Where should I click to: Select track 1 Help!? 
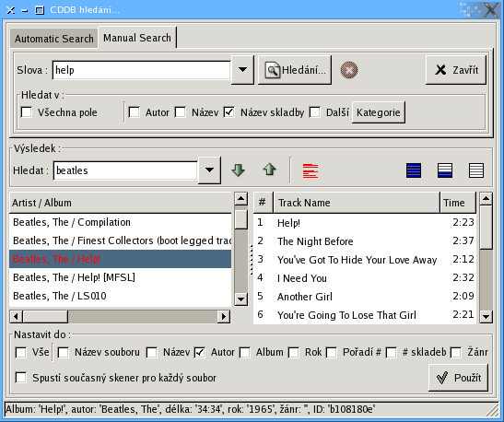click(365, 223)
